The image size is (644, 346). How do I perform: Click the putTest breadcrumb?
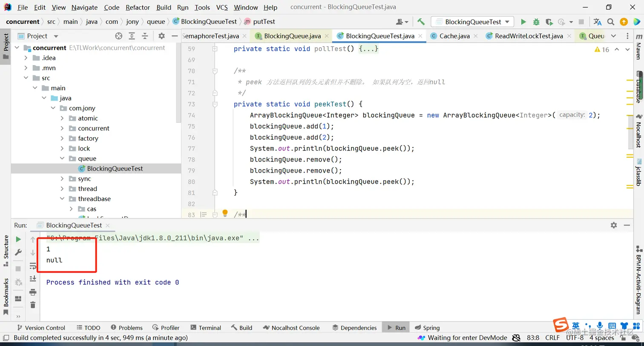[259, 22]
